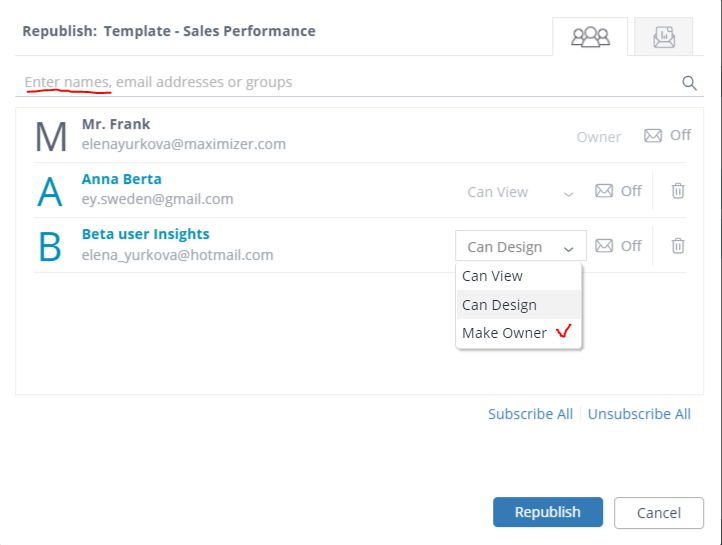Focus the names or email input field

tap(340, 82)
